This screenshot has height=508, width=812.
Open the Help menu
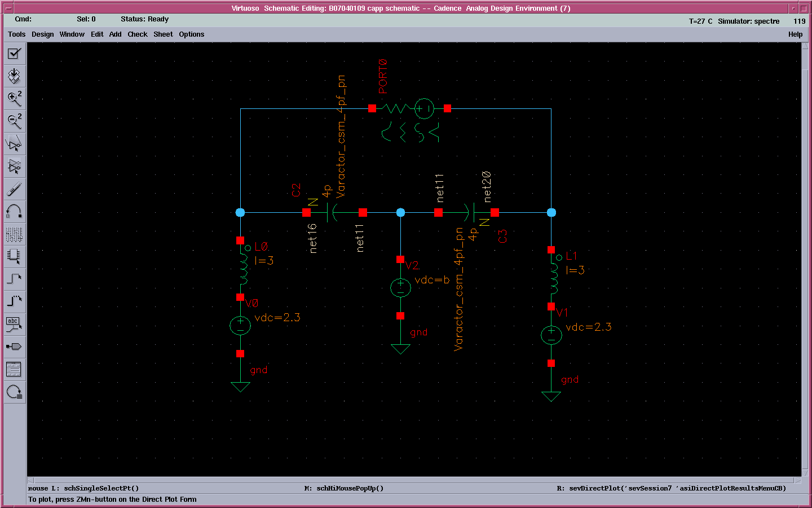(796, 34)
